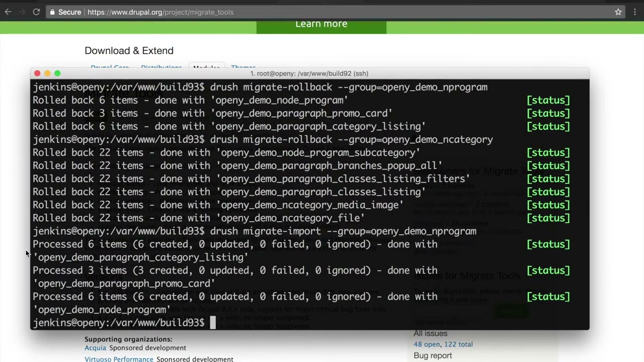
Task: Open Acquia supporting organization link
Action: [95, 348]
